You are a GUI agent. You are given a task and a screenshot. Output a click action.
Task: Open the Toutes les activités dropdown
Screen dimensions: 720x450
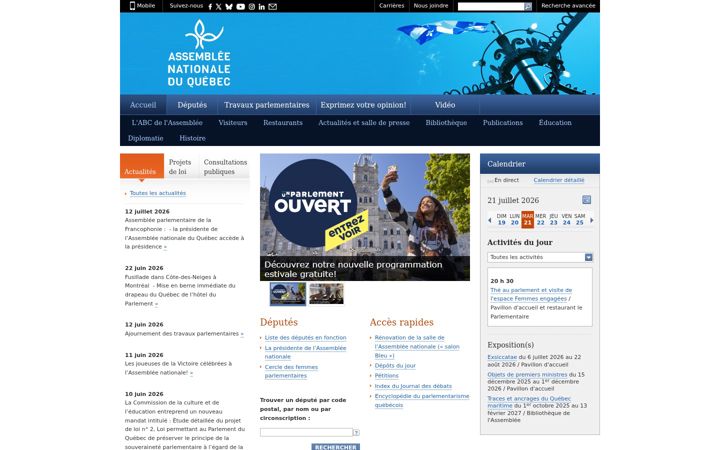point(540,257)
